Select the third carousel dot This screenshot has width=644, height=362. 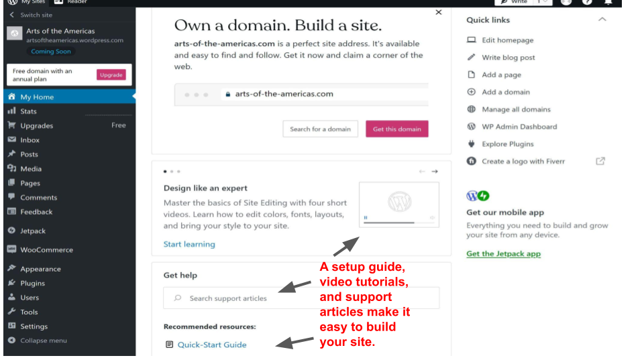pyautogui.click(x=178, y=172)
